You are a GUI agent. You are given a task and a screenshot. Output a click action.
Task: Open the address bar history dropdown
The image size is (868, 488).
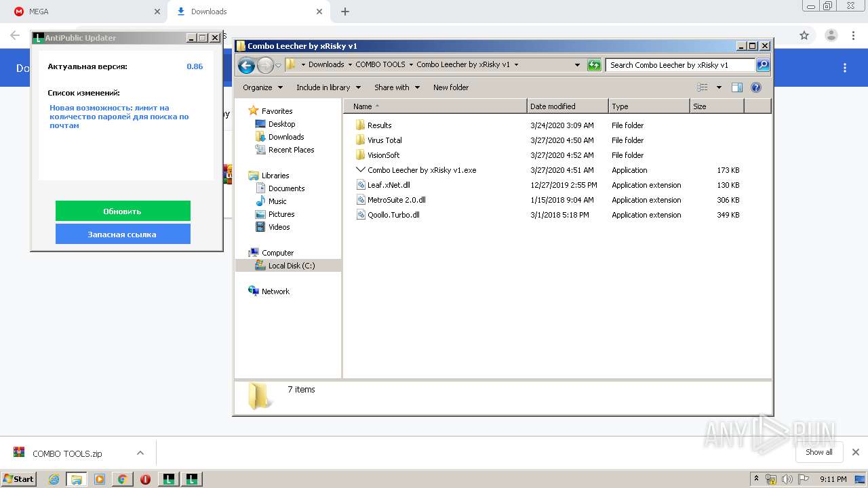coord(577,65)
